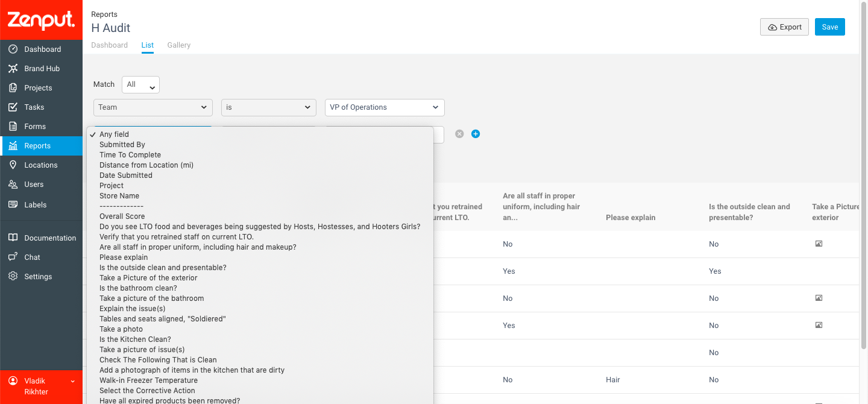
Task: Choose 'Is the outside clean and presentable?' option
Action: coord(260,268)
